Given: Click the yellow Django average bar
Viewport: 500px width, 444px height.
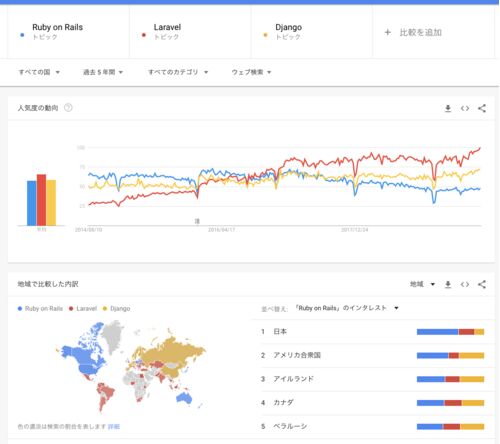Looking at the screenshot, I should click(51, 203).
